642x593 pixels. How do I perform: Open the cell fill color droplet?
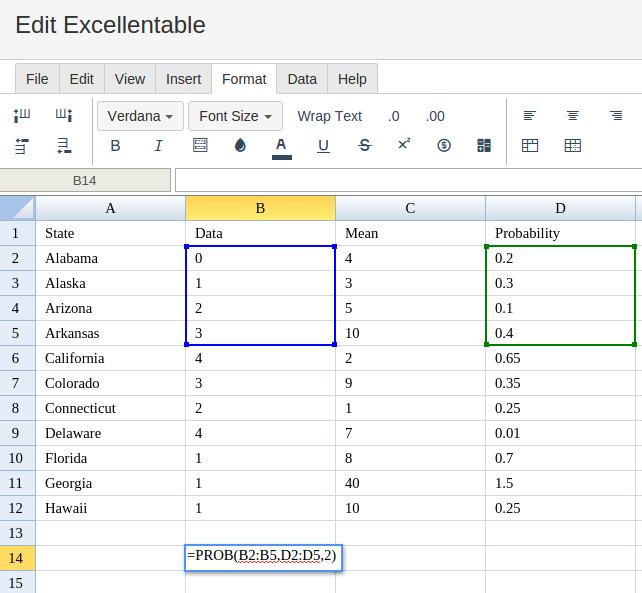pos(240,146)
